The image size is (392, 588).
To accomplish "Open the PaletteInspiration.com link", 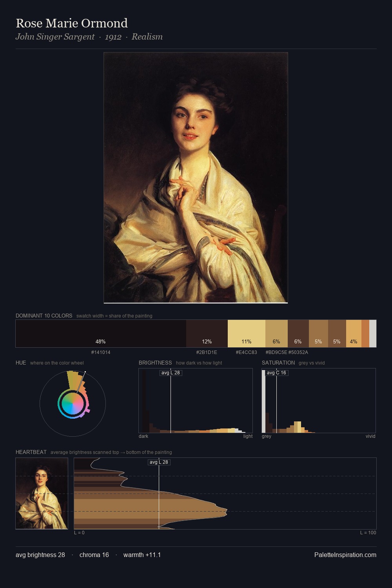I will click(345, 555).
